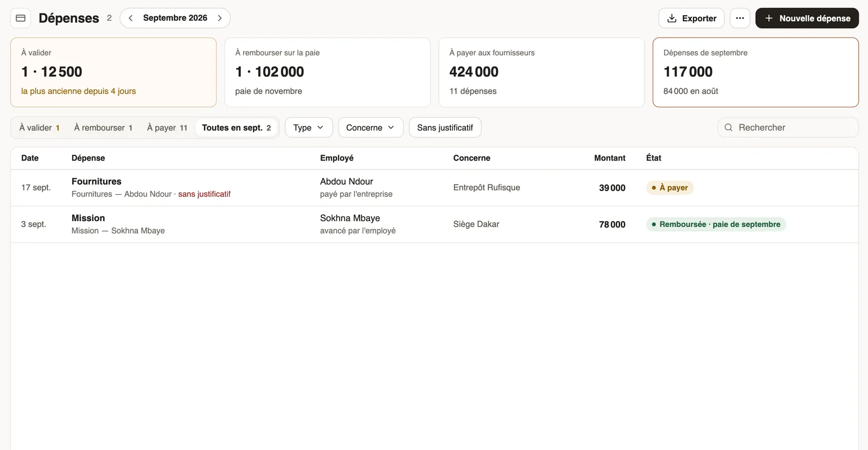This screenshot has height=450, width=868.
Task: Click the magnifier icon in search box
Action: (x=729, y=127)
